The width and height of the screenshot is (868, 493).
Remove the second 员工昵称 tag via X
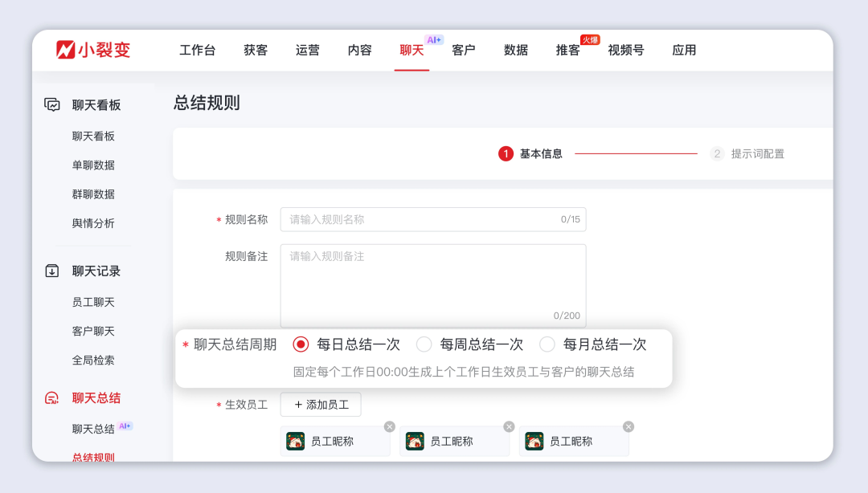click(x=509, y=426)
